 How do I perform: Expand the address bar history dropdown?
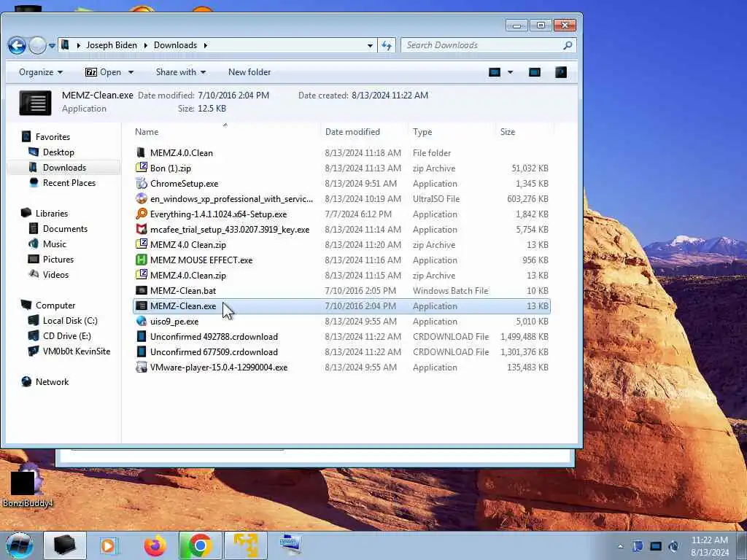370,46
